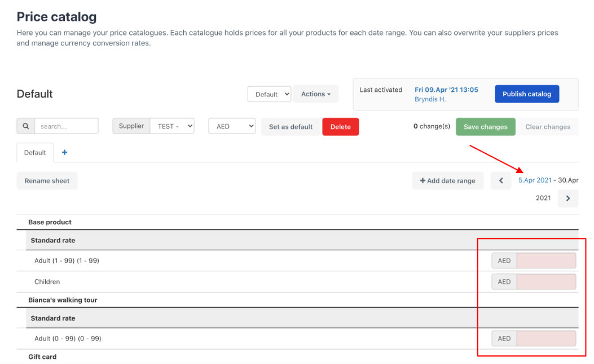Click the magnifier search icon
This screenshot has height=364, width=594.
pos(26,126)
